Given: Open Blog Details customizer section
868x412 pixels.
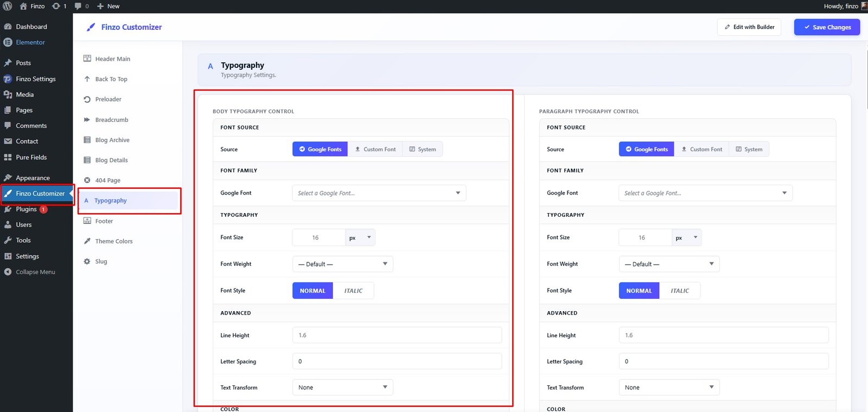Looking at the screenshot, I should [x=129, y=160].
